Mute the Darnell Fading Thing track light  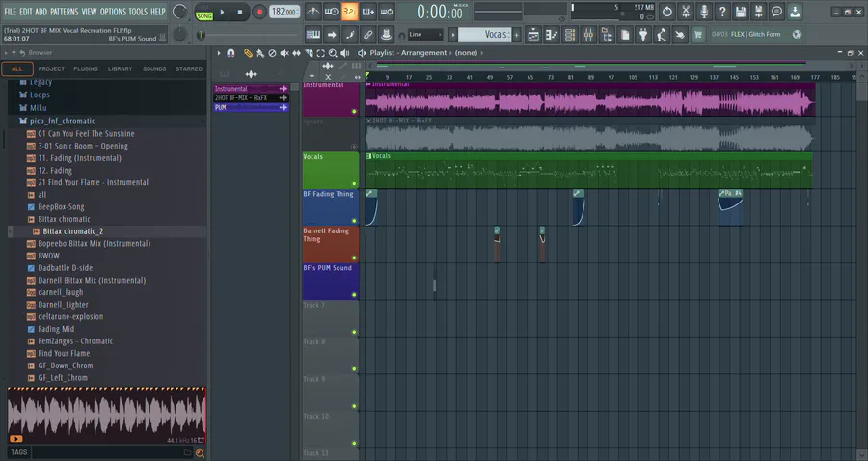point(354,258)
